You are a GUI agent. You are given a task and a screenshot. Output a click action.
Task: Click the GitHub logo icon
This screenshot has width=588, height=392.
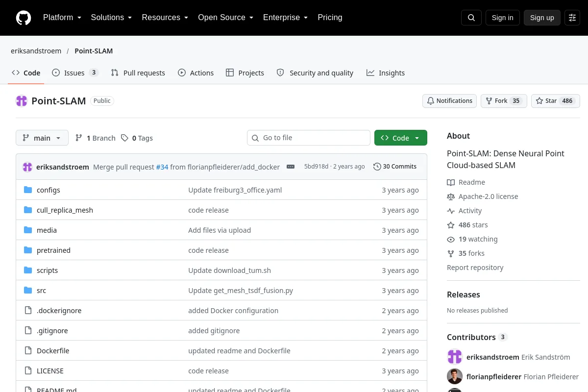tap(24, 18)
